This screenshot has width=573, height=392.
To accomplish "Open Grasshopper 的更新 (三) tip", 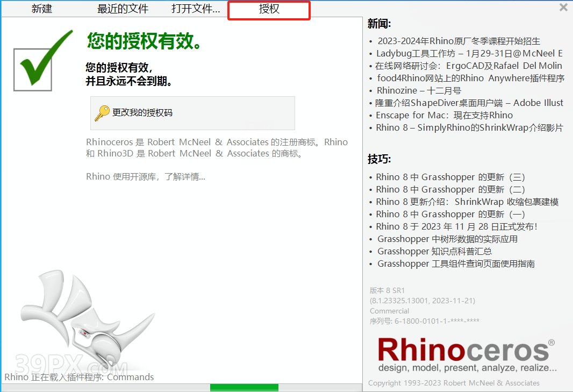I will tap(450, 177).
